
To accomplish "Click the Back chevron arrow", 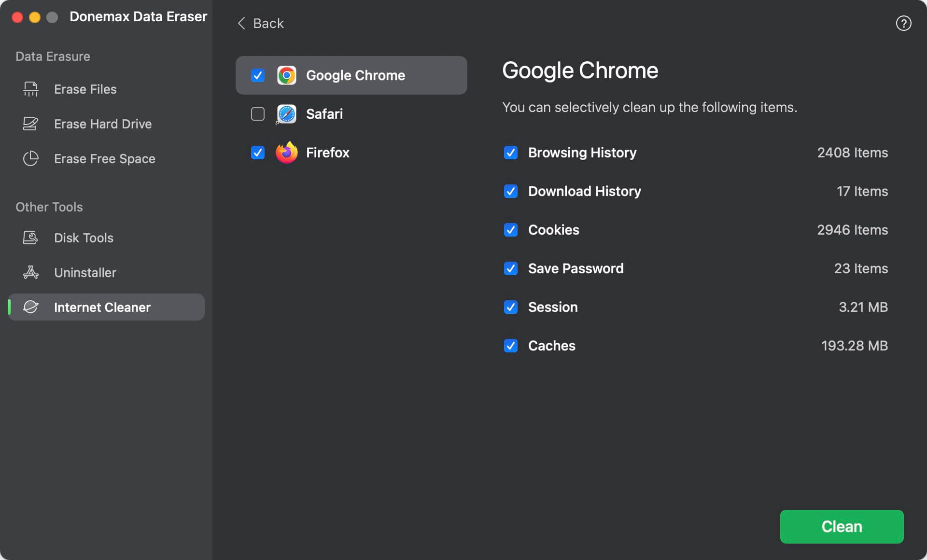I will [x=241, y=23].
